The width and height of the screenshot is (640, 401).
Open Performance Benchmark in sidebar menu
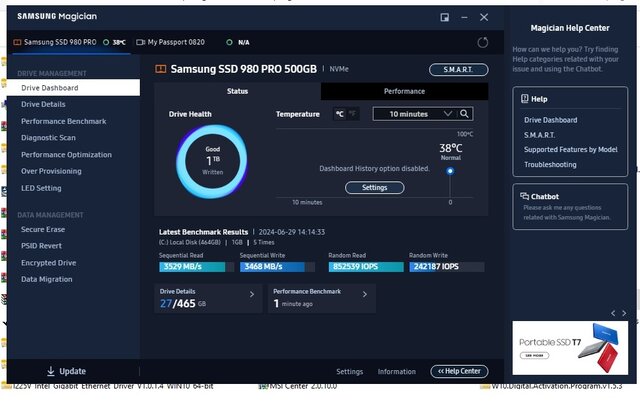pyautogui.click(x=64, y=121)
